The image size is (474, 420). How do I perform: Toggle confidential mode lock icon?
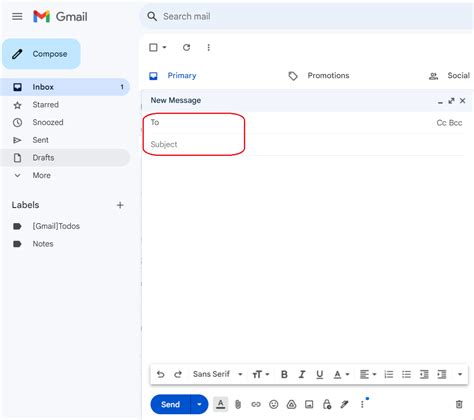tap(327, 405)
